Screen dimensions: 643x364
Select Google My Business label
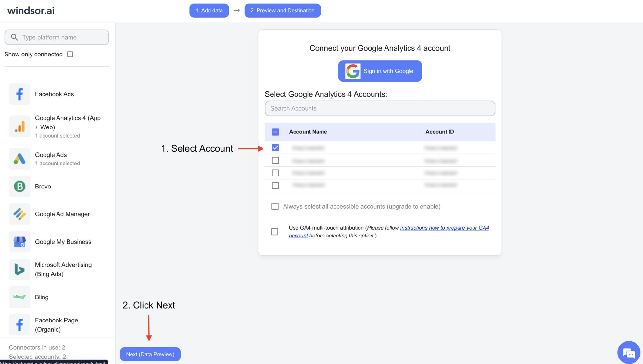pos(63,242)
